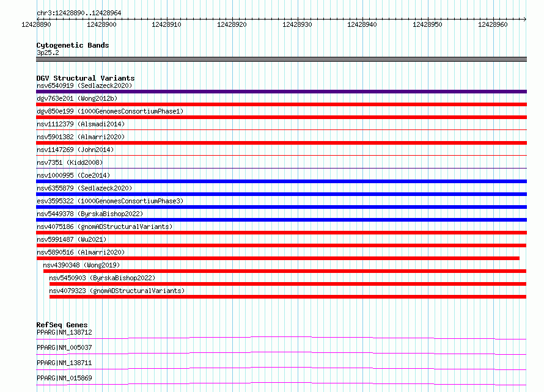Select variant dgv850e199 (1000GenomesConsortiumPhase1) label
Screen dimensions: 544x392
(x=110, y=111)
